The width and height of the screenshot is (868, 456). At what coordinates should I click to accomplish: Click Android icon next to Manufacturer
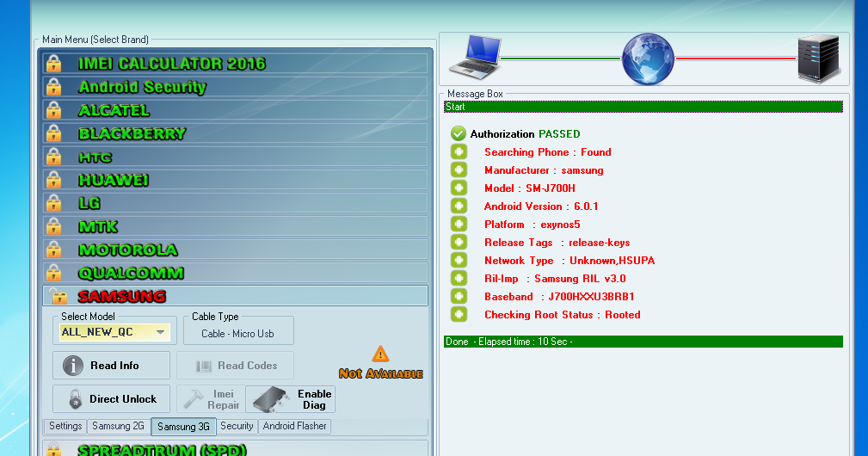tap(459, 169)
